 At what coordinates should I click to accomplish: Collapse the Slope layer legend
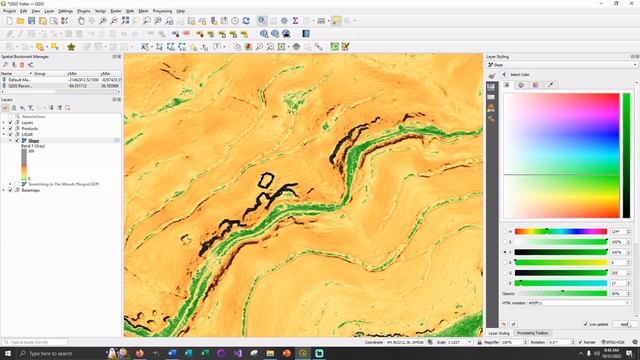[x=11, y=140]
